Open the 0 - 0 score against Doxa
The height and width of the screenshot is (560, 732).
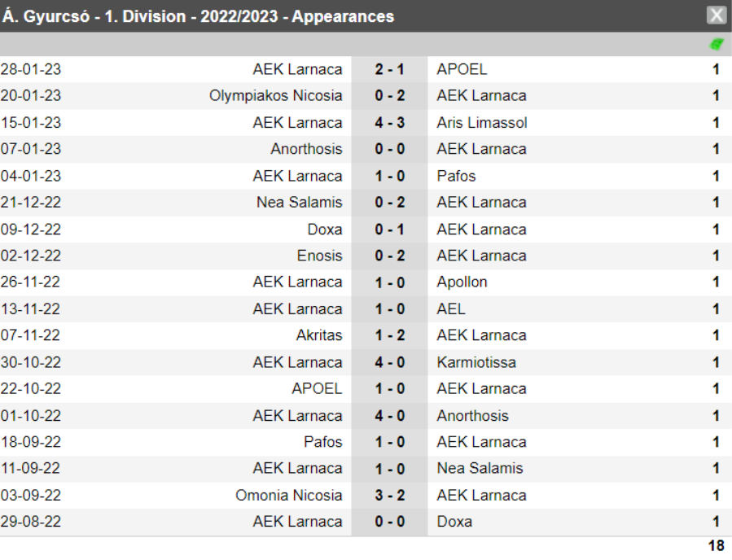click(x=389, y=522)
